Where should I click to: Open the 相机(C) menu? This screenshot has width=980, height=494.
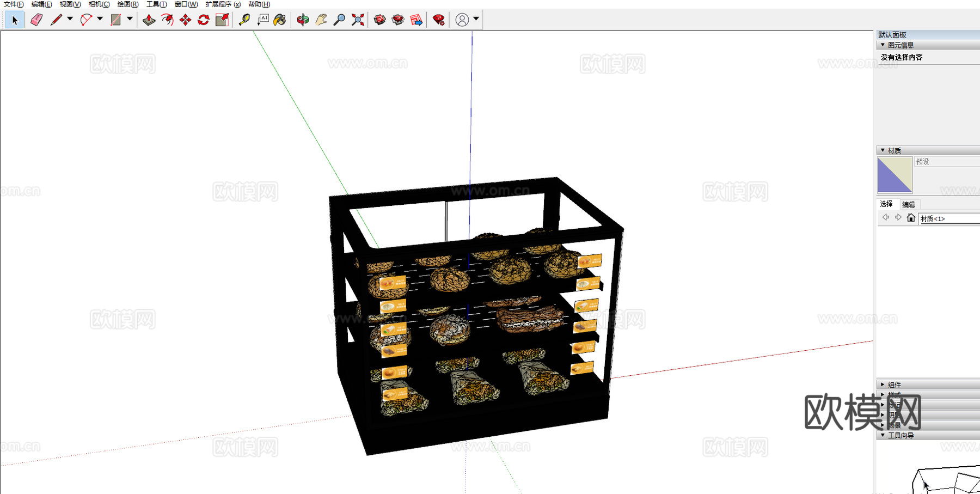point(99,4)
